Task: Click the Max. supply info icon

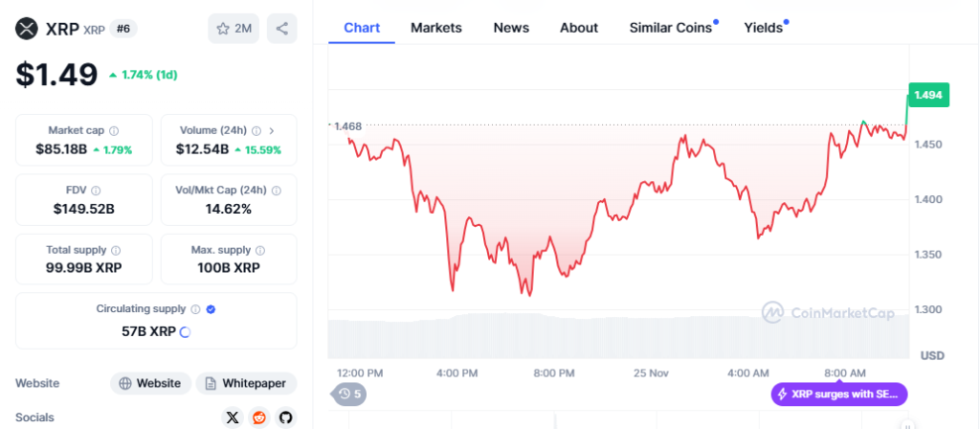Action: pyautogui.click(x=259, y=250)
